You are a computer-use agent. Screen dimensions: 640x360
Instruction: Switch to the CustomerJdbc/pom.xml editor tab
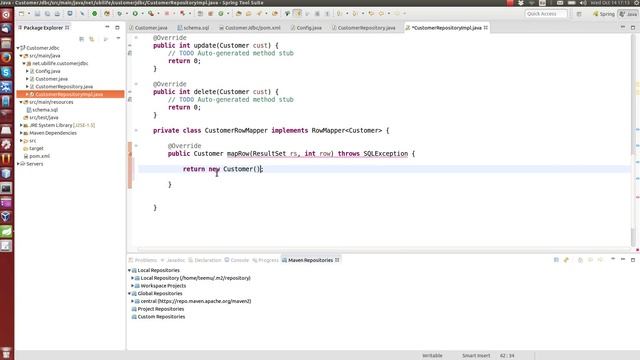click(250, 28)
